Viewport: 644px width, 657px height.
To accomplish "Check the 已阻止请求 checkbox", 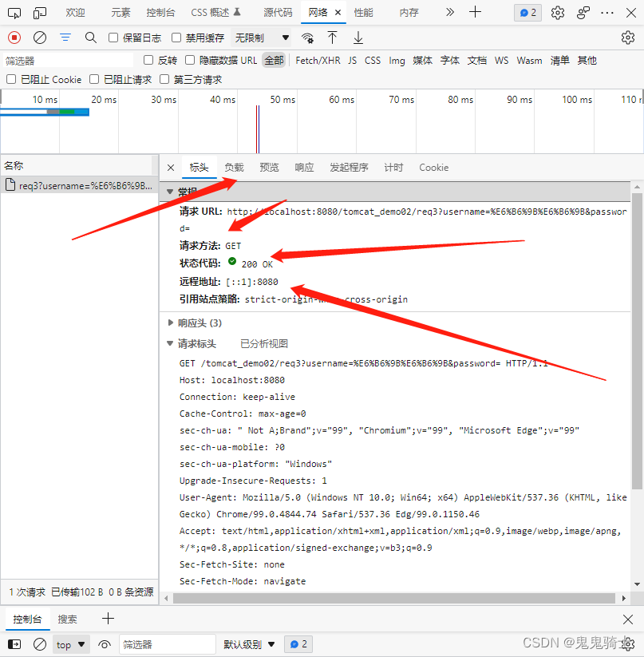I will [94, 79].
